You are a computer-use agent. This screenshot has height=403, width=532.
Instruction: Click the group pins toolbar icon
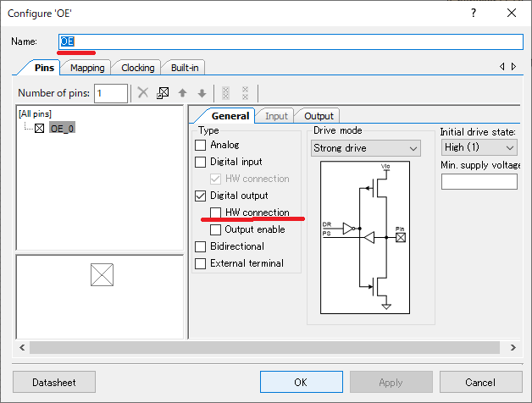pos(225,92)
